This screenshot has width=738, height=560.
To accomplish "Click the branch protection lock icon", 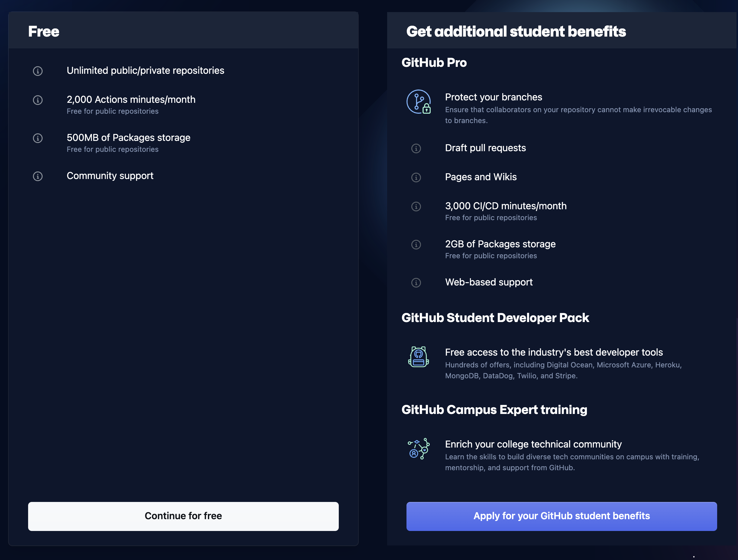I will tap(419, 102).
